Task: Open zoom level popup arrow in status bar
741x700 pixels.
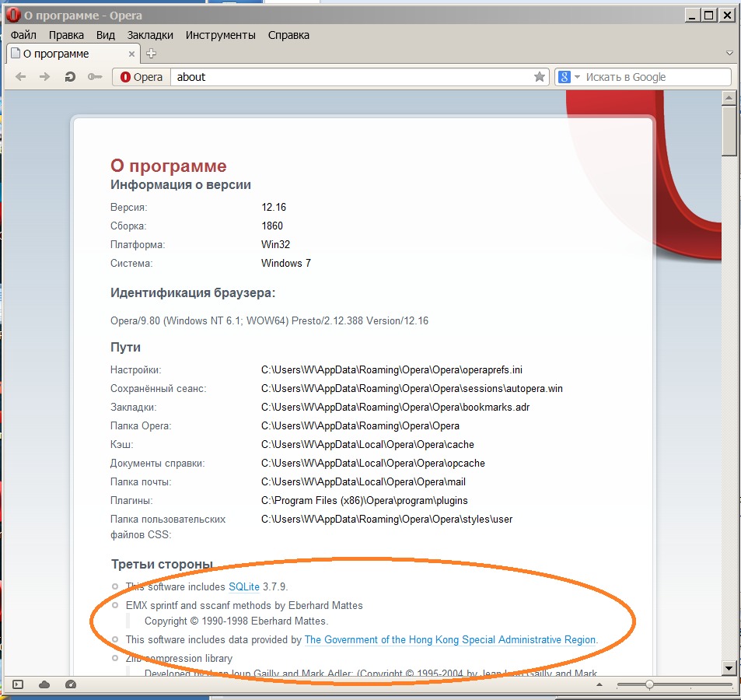Action: [599, 685]
